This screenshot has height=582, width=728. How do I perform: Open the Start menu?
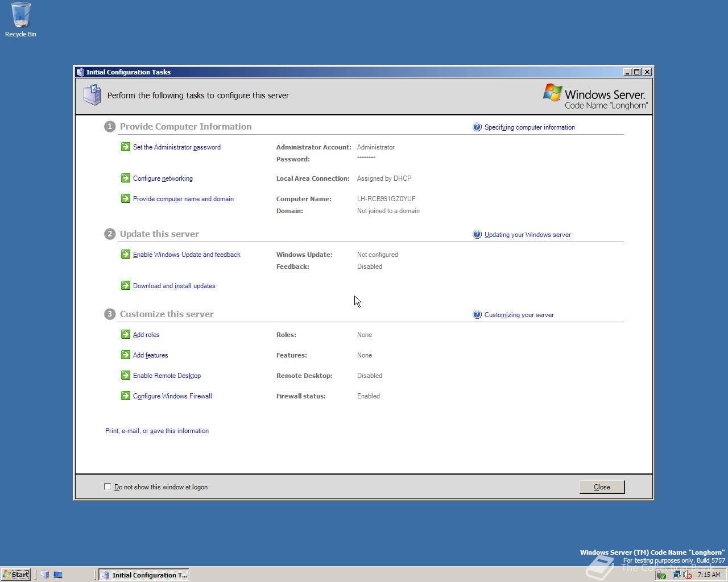tap(16, 575)
